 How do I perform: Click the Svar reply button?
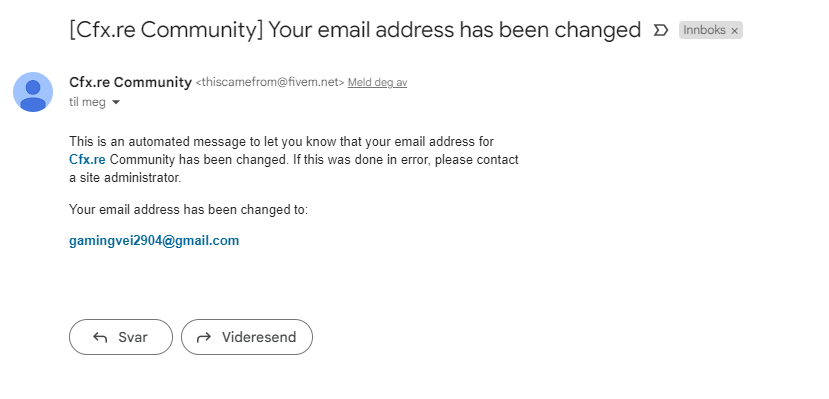[x=121, y=337]
